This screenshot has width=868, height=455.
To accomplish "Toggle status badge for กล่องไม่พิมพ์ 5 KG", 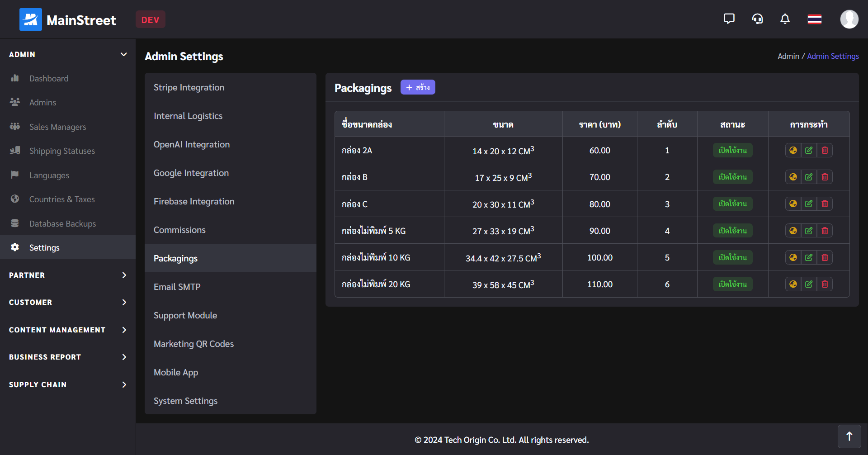I will coord(732,231).
